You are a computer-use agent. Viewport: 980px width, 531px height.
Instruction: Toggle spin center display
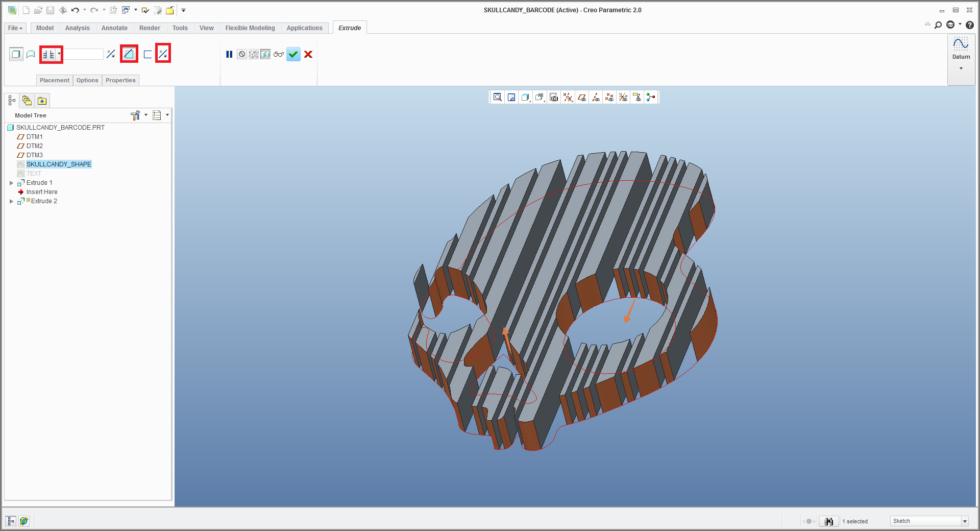[650, 97]
